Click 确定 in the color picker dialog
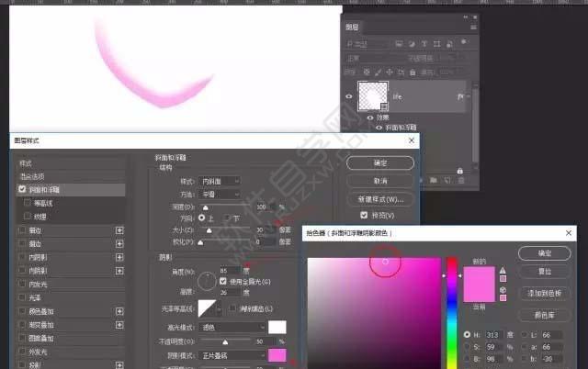 (x=544, y=253)
